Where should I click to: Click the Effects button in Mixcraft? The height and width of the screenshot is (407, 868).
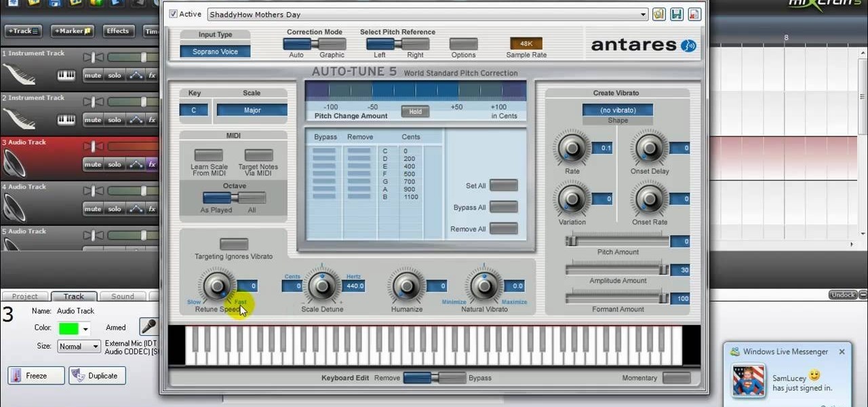117,31
